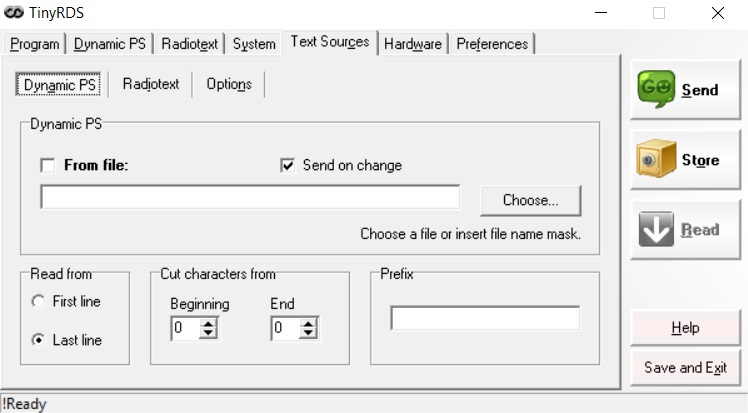Switch to the Radiotext sub-tab

(x=151, y=84)
